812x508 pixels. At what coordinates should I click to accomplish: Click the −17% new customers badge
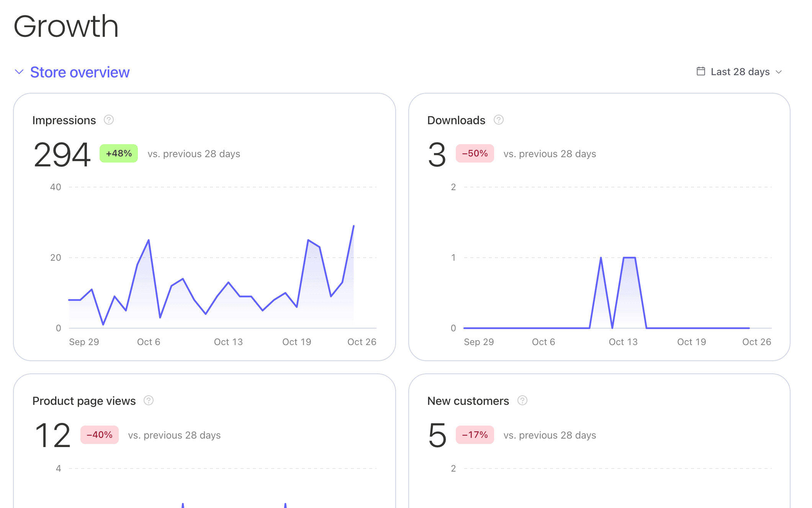pos(475,435)
